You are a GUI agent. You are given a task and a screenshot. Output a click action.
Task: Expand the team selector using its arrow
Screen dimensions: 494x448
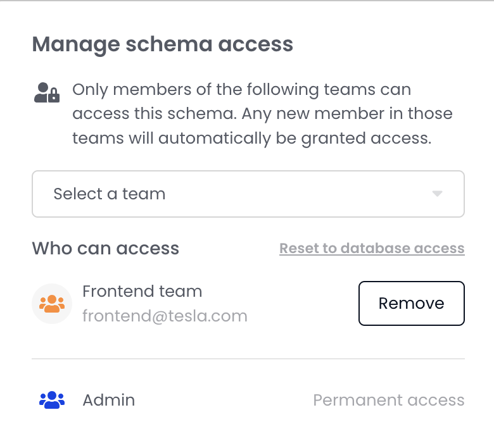click(x=437, y=194)
